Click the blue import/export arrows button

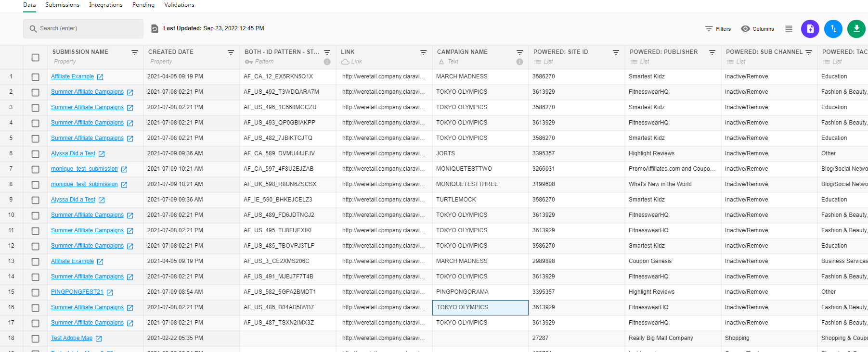click(833, 29)
